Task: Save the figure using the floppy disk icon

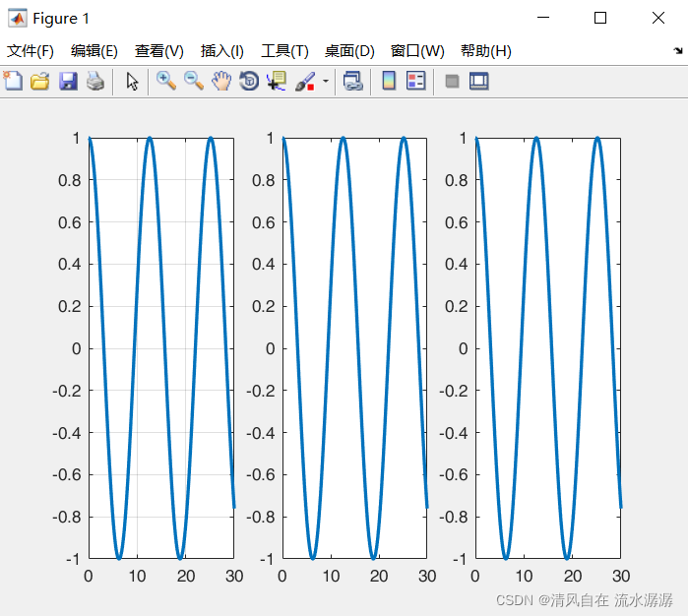Action: 68,82
